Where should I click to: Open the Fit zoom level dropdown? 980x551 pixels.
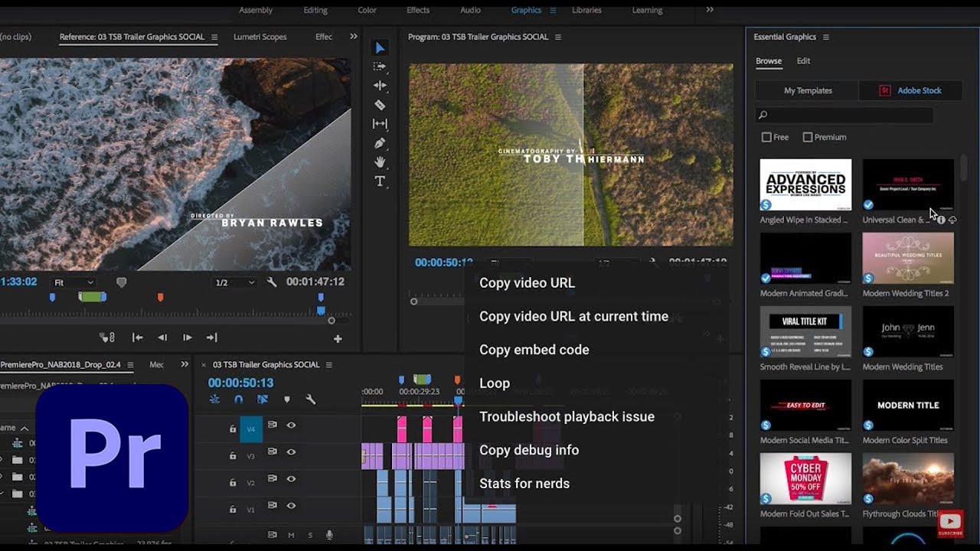(73, 282)
